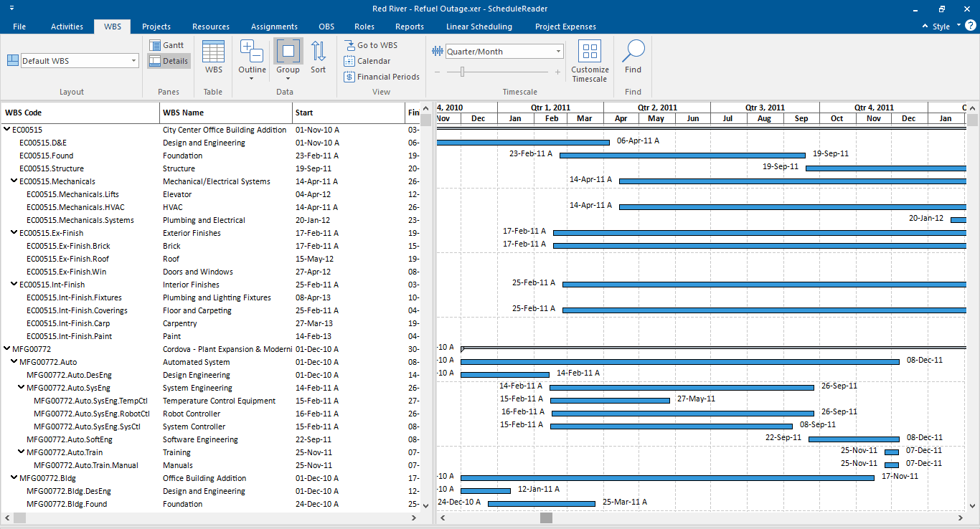Toggle the Gantt pane
980x529 pixels.
[x=169, y=44]
